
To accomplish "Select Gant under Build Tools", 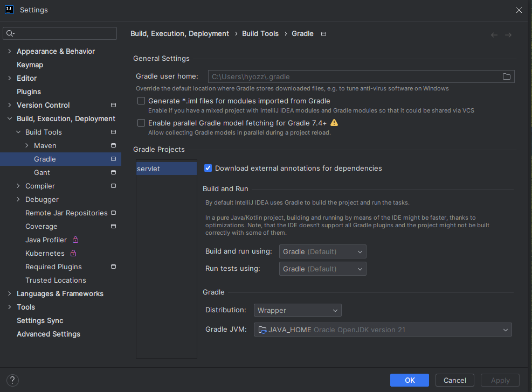I will point(42,172).
